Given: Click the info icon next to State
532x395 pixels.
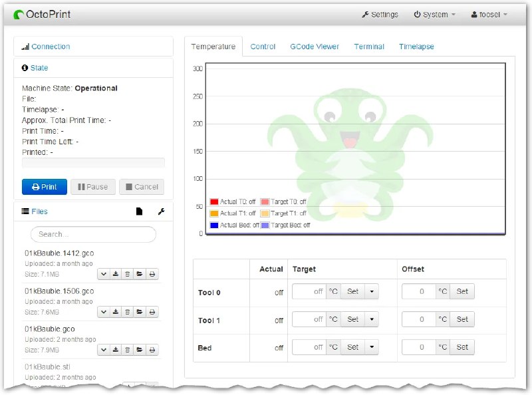Looking at the screenshot, I should (24, 67).
